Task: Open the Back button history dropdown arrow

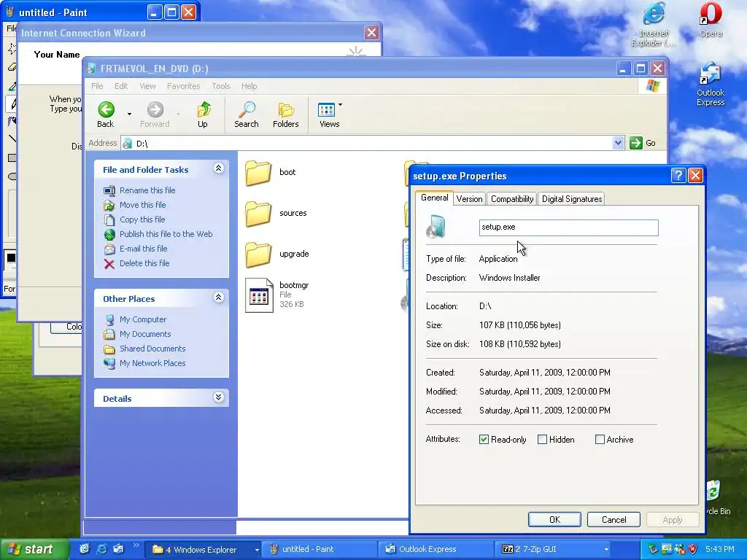Action: coord(129,114)
